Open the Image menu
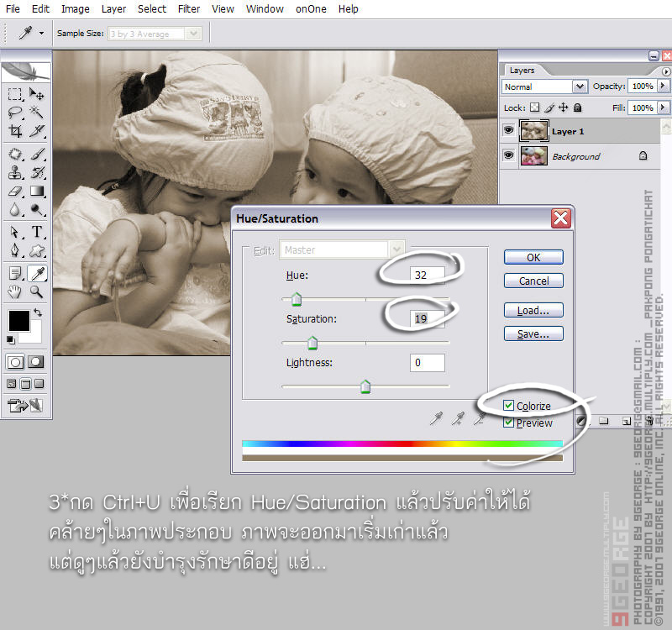The image size is (672, 630). click(76, 9)
